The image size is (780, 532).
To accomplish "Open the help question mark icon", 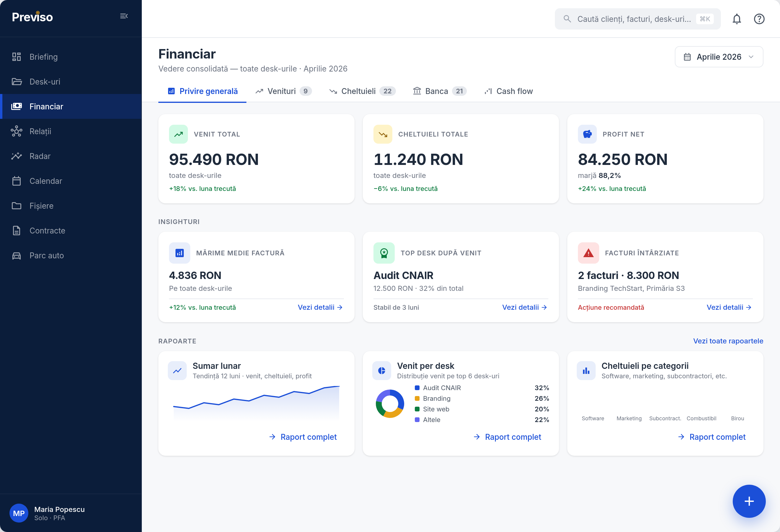I will pyautogui.click(x=759, y=19).
